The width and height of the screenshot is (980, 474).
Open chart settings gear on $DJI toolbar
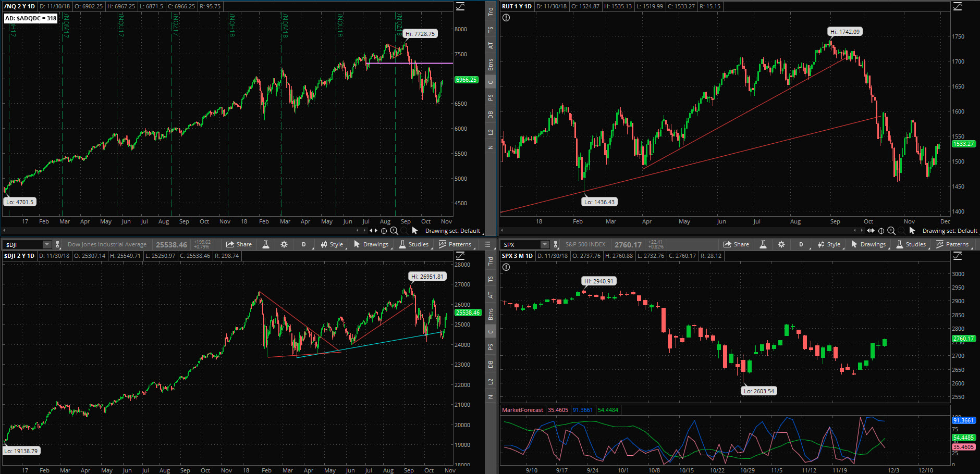coord(284,244)
